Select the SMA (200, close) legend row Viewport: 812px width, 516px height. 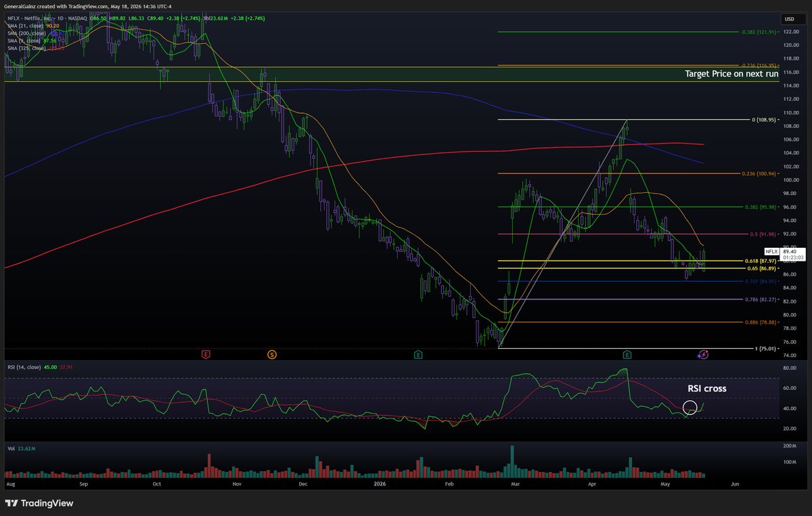coord(36,33)
